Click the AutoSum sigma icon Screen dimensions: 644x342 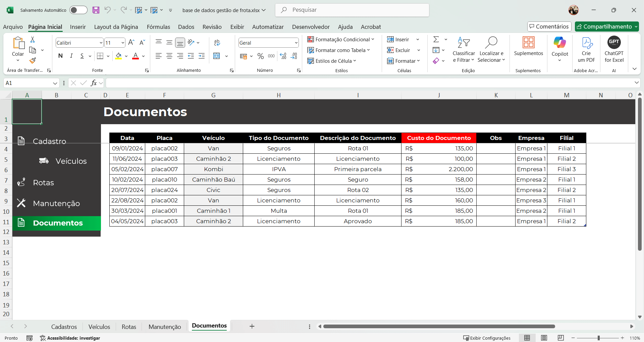point(436,40)
